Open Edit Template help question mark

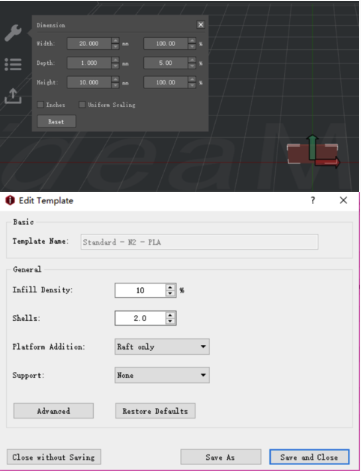tap(313, 200)
